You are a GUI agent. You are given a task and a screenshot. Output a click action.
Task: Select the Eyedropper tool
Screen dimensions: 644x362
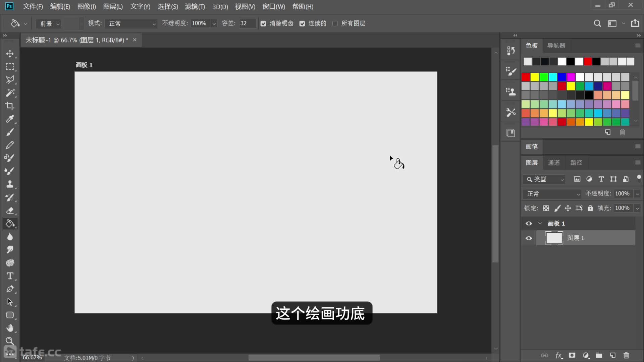pyautogui.click(x=10, y=119)
